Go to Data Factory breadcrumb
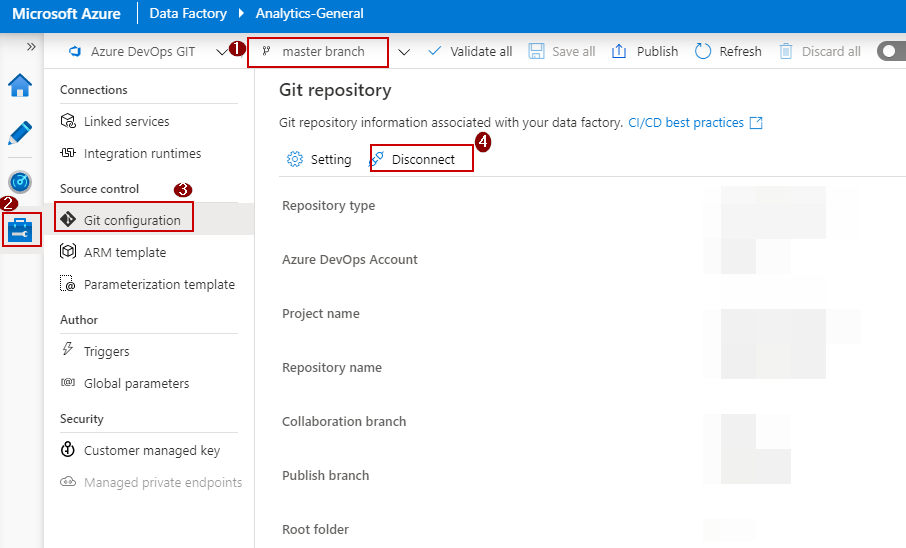This screenshot has width=906, height=548. [x=188, y=13]
